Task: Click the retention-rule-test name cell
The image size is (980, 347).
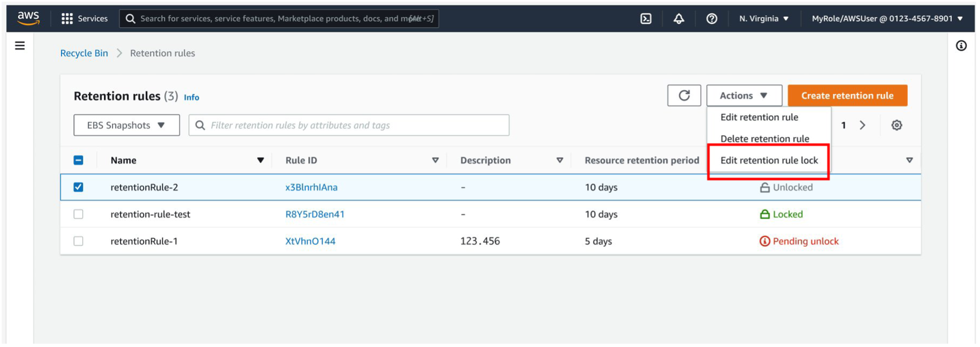Action: coord(150,214)
